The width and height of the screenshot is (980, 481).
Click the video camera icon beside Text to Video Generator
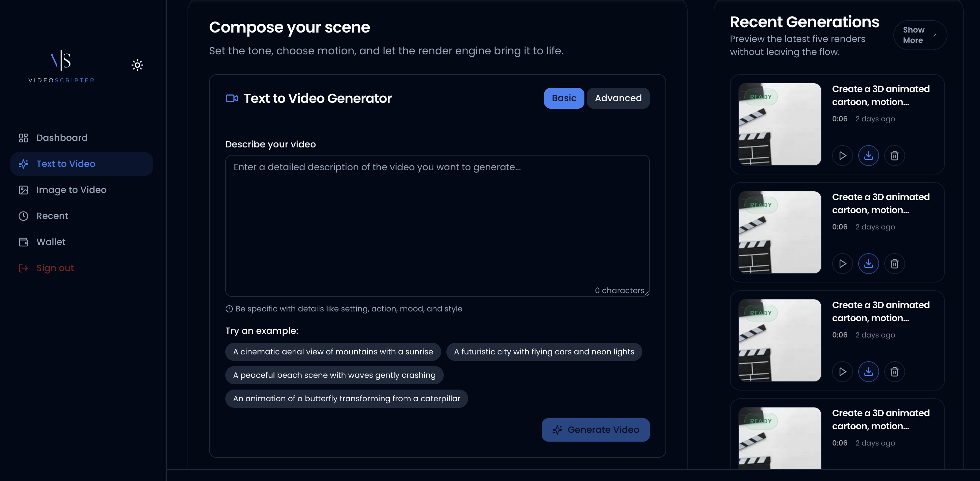click(232, 98)
